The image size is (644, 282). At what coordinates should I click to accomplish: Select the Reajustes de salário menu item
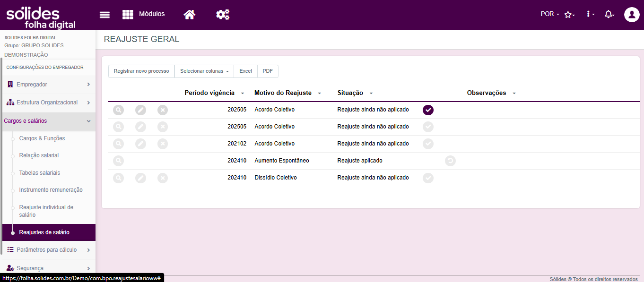48,232
